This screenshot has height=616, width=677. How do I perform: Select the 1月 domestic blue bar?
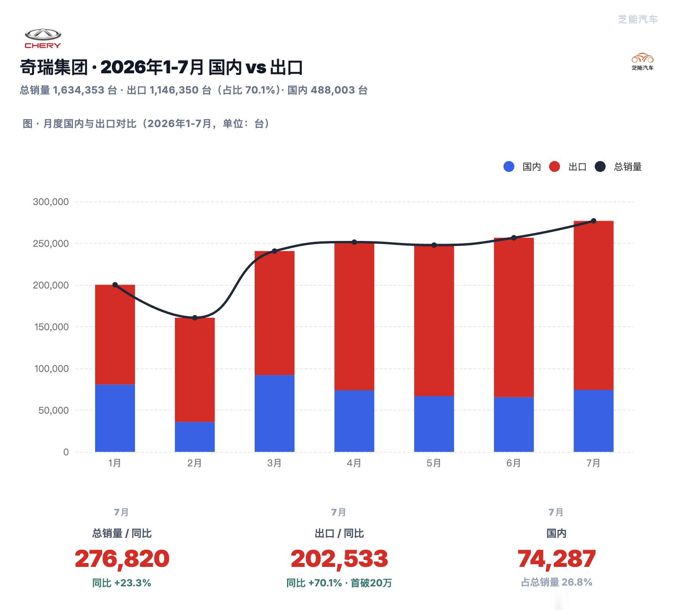[x=115, y=418]
